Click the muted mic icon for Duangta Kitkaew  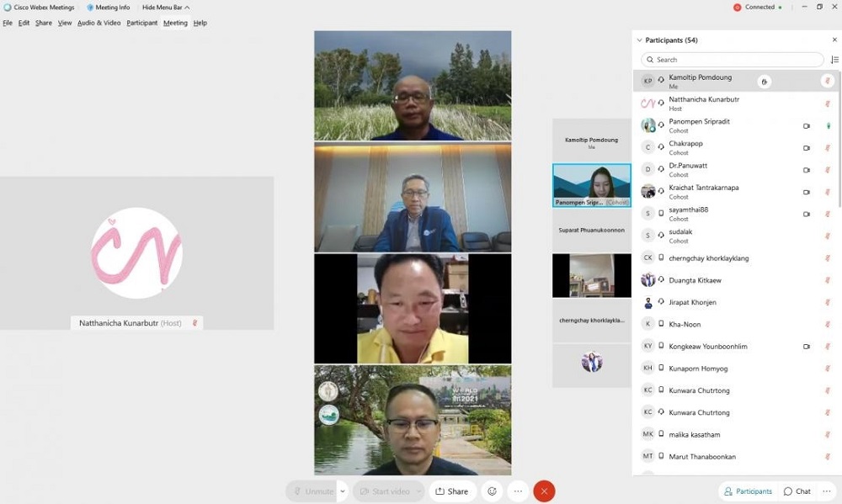(x=828, y=280)
